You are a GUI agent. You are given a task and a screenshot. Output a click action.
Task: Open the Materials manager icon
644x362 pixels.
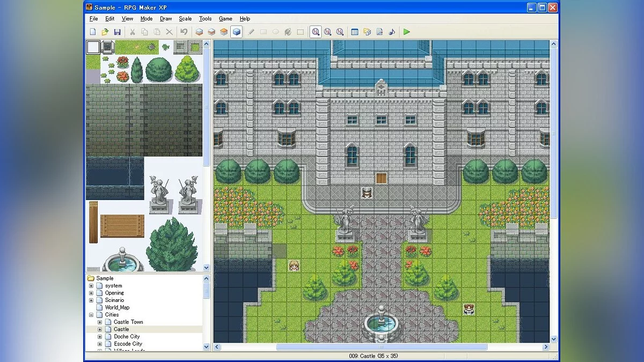point(367,32)
